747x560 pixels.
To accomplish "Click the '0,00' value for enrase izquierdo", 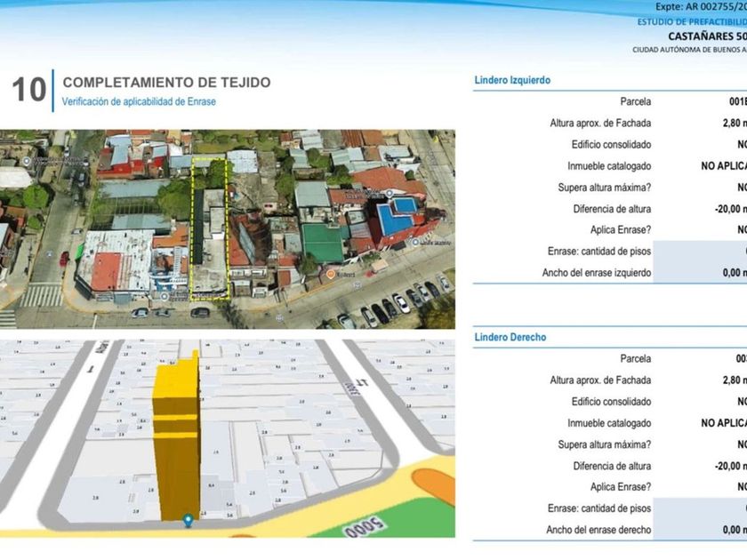I will coord(735,273).
